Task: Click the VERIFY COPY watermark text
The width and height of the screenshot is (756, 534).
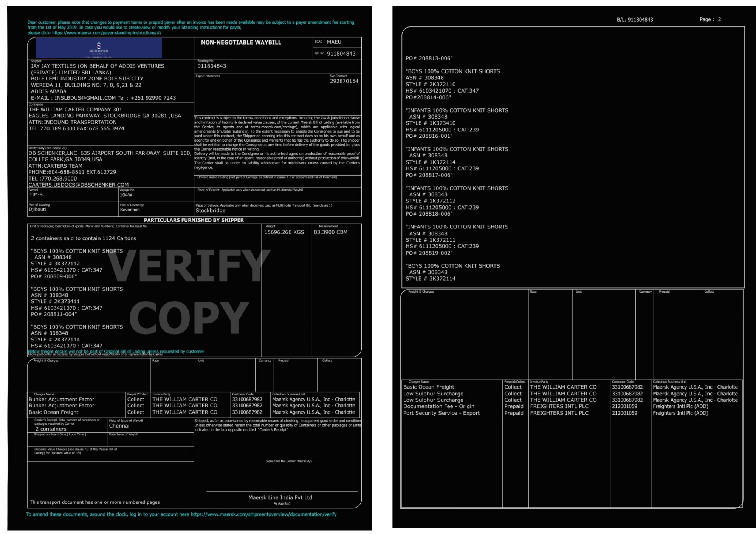Action: (189, 291)
